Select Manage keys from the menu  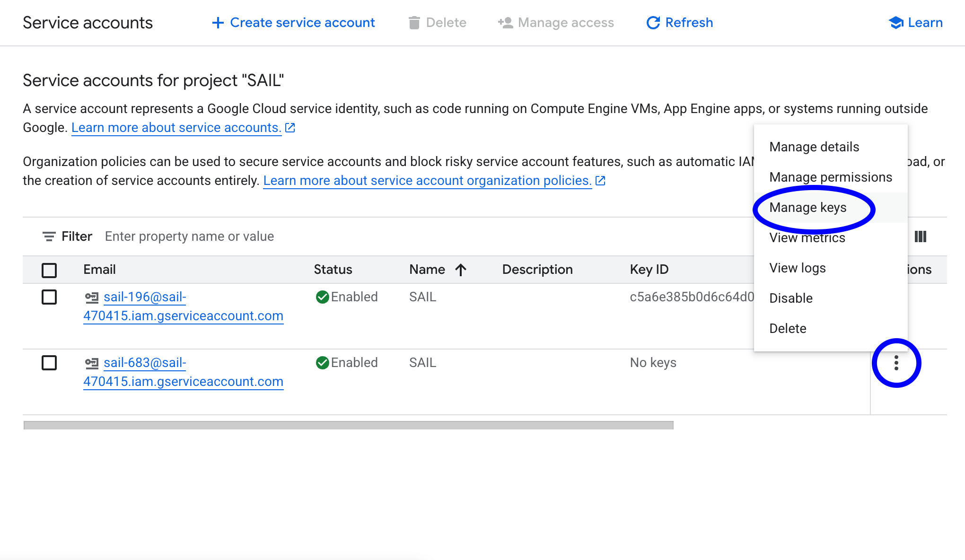pyautogui.click(x=808, y=208)
